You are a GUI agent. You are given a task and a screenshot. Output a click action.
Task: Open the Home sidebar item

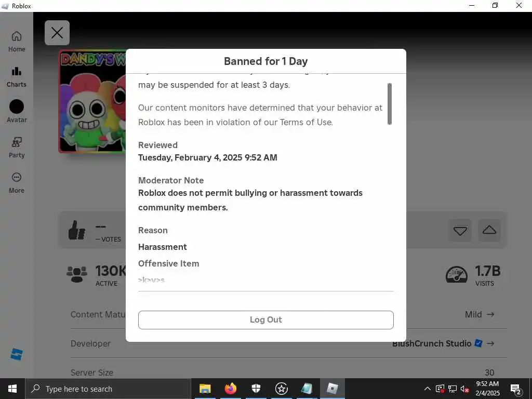17,42
